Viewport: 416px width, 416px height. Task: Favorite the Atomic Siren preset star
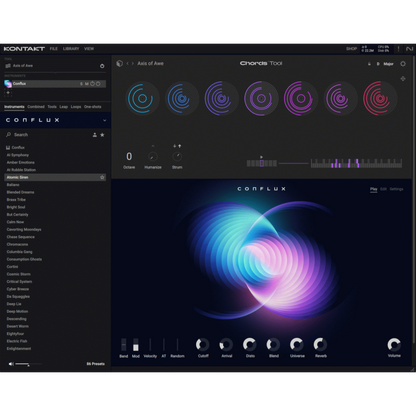click(x=102, y=177)
